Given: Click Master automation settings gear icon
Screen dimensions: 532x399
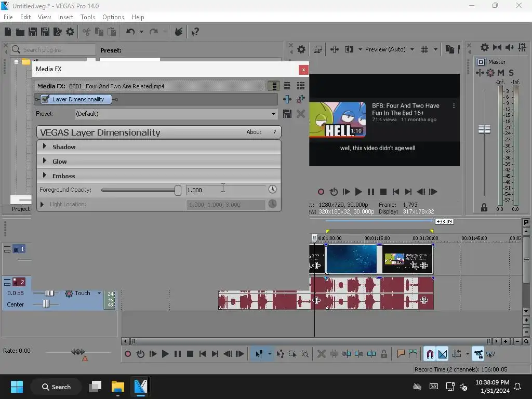Looking at the screenshot, I should pos(490,73).
